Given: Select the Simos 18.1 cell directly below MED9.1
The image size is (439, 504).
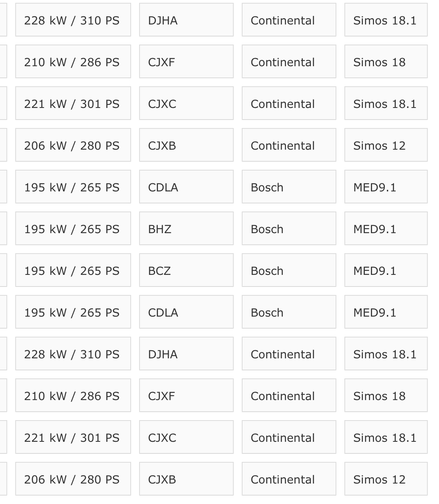Looking at the screenshot, I should pyautogui.click(x=386, y=354).
